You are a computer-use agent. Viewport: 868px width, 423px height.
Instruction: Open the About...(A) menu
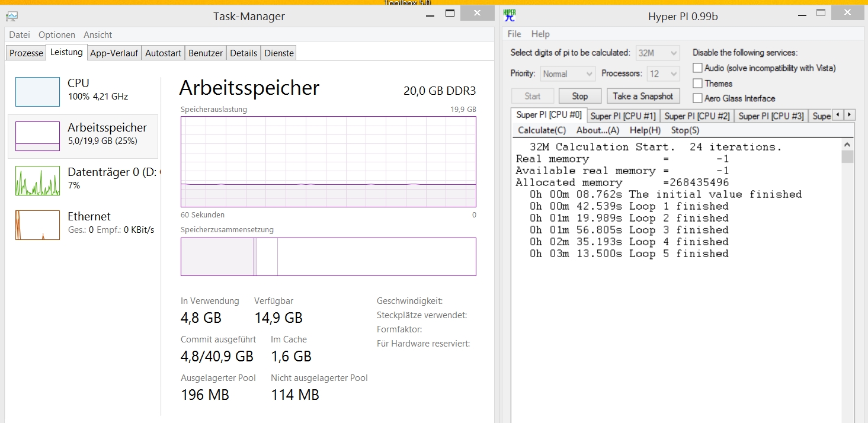[x=598, y=130]
